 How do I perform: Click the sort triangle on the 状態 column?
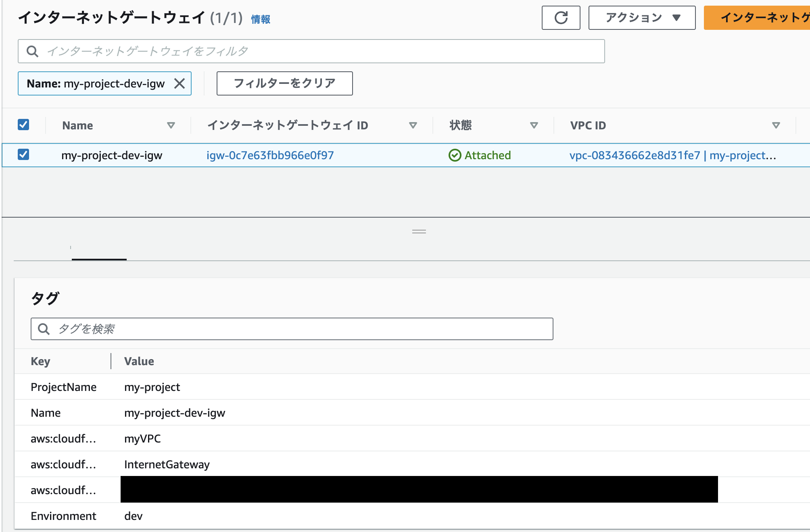tap(534, 125)
